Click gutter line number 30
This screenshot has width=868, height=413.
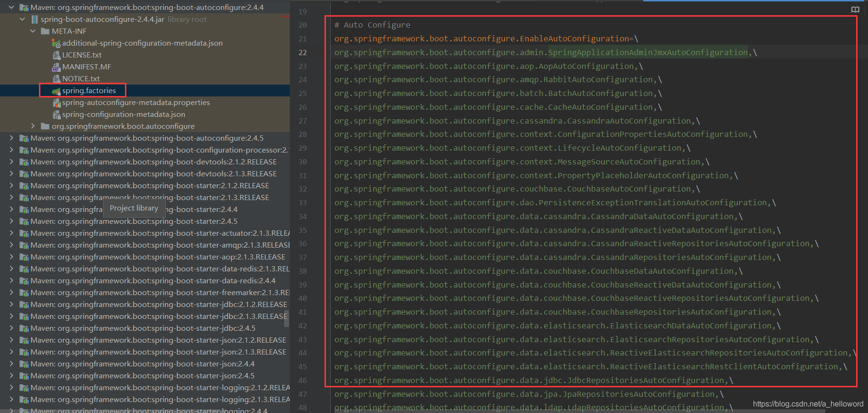303,162
